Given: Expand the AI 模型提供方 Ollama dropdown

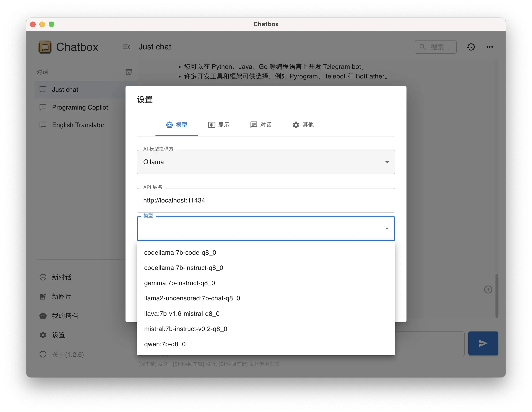Looking at the screenshot, I should (x=266, y=162).
